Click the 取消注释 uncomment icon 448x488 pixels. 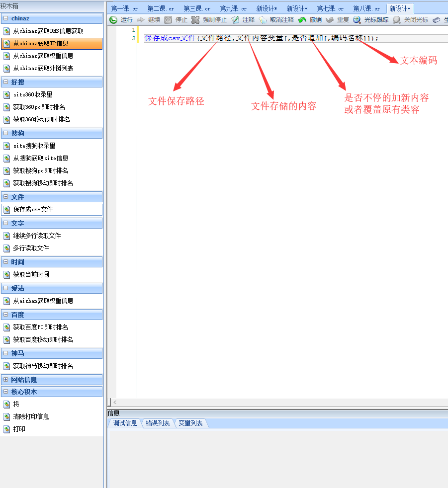[263, 20]
